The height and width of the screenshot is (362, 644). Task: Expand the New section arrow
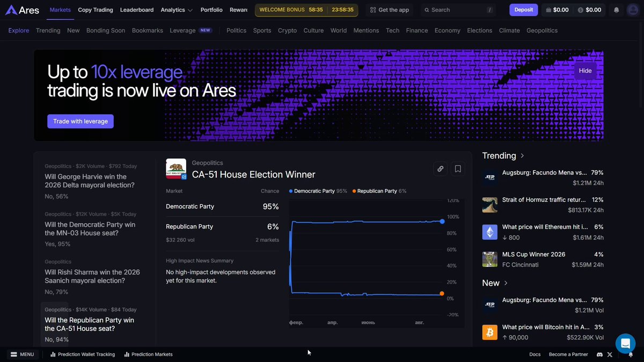pyautogui.click(x=506, y=283)
